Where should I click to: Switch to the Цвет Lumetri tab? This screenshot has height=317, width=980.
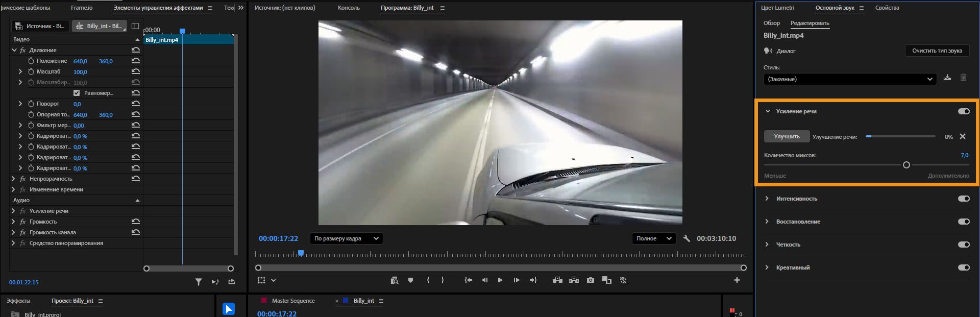tap(777, 8)
